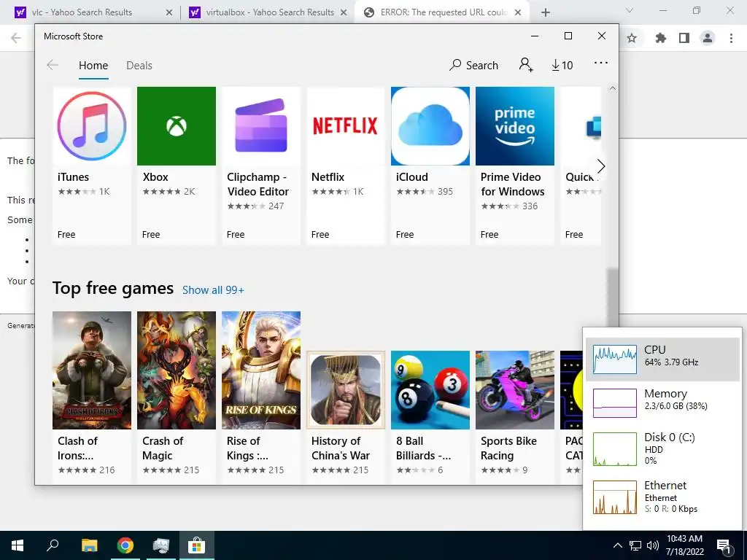Open volume speaker tray icon

pyautogui.click(x=653, y=545)
